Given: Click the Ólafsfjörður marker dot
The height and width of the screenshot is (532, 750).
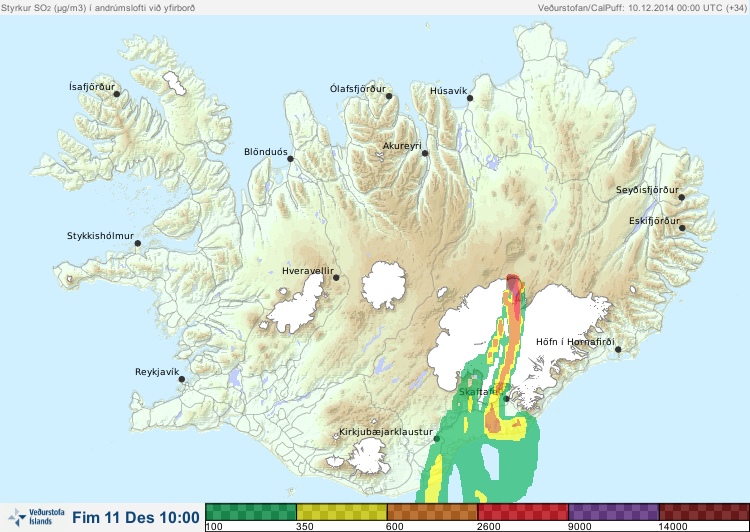Looking at the screenshot, I should (389, 96).
